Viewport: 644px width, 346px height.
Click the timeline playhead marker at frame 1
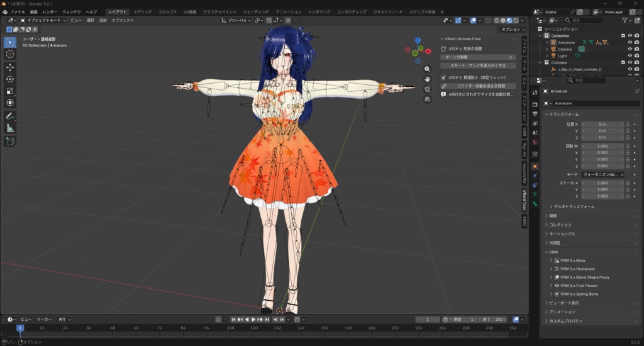tap(19, 328)
